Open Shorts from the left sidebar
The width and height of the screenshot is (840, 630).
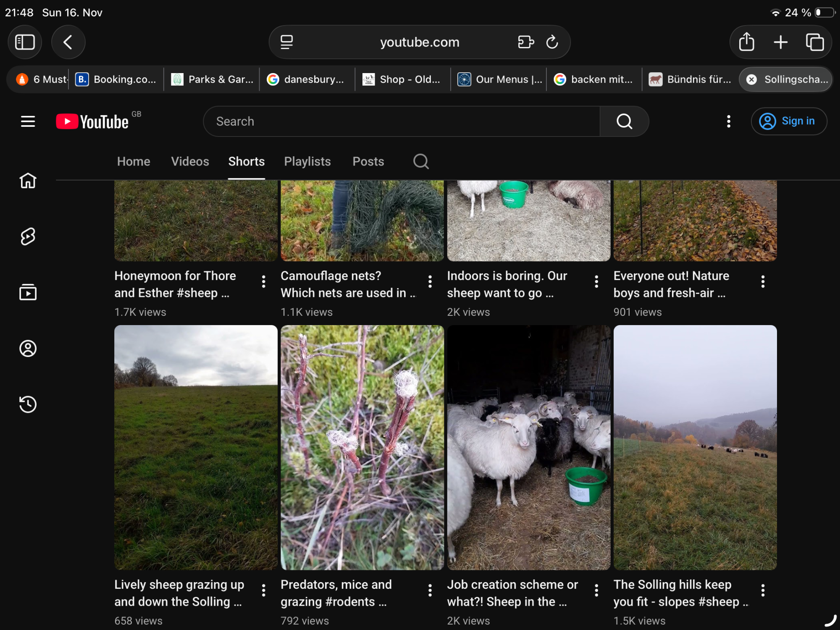[x=28, y=236]
